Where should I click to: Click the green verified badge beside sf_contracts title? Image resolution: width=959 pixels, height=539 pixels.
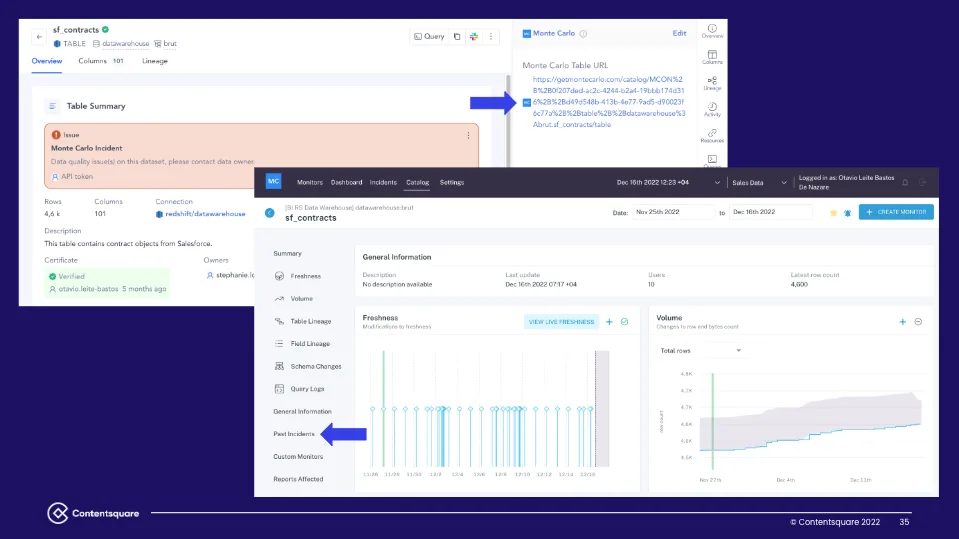[106, 29]
